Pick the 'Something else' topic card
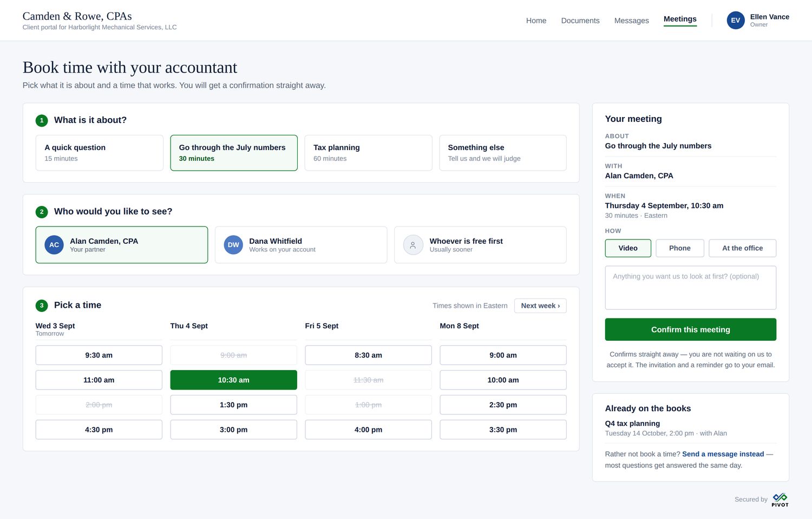The image size is (812, 519). [x=503, y=153]
